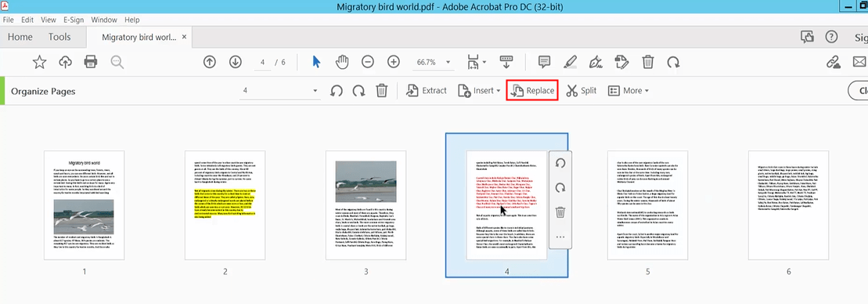Delete pages in Organize Pages bar
This screenshot has height=304, width=868.
(381, 91)
